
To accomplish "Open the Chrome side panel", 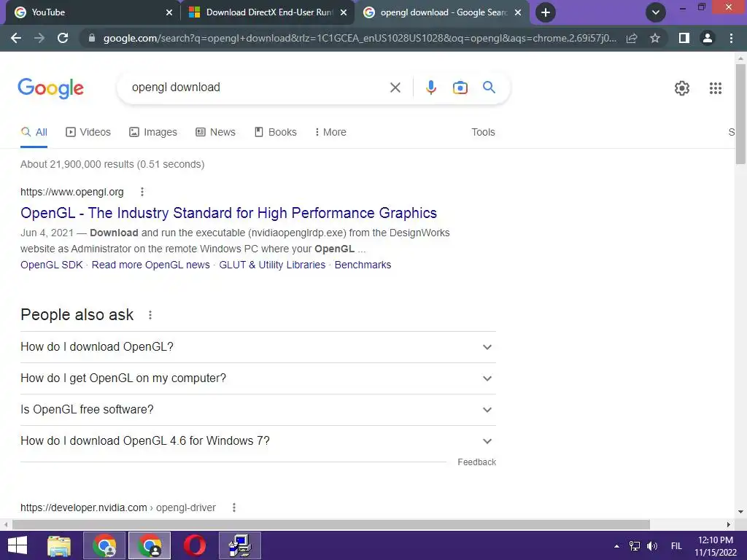I will pyautogui.click(x=684, y=38).
